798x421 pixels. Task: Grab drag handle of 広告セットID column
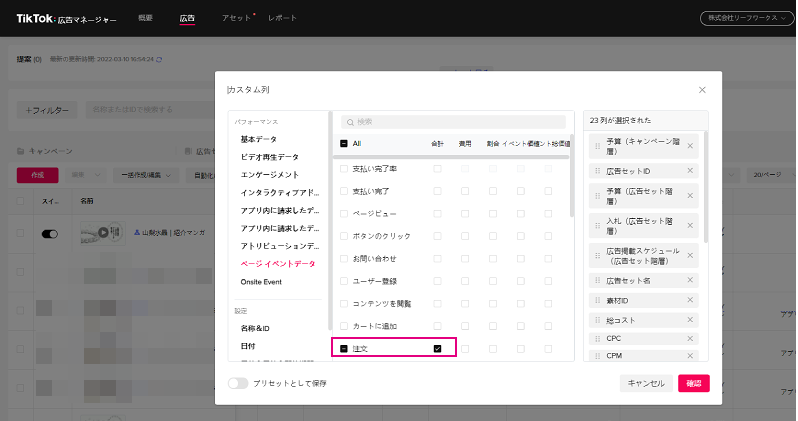click(598, 170)
